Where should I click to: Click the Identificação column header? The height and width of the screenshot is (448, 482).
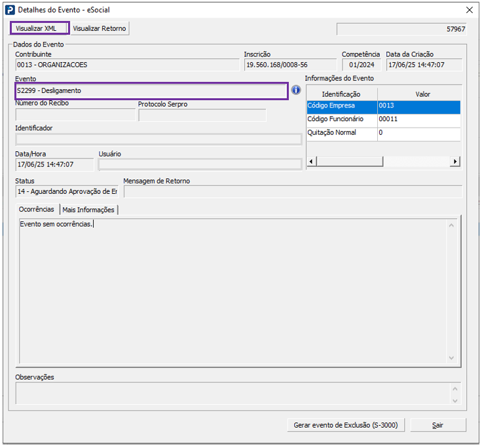pos(342,94)
